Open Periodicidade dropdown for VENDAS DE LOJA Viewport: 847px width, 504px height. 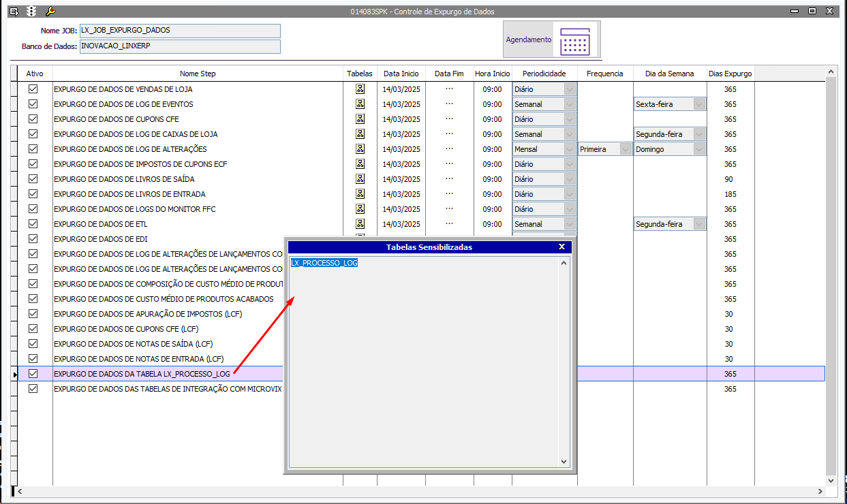(x=570, y=89)
